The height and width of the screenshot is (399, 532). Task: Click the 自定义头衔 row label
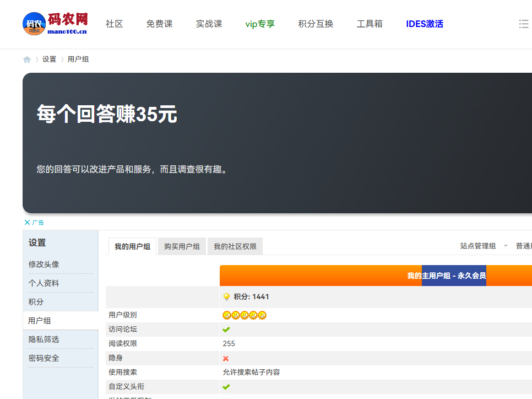pos(127,386)
